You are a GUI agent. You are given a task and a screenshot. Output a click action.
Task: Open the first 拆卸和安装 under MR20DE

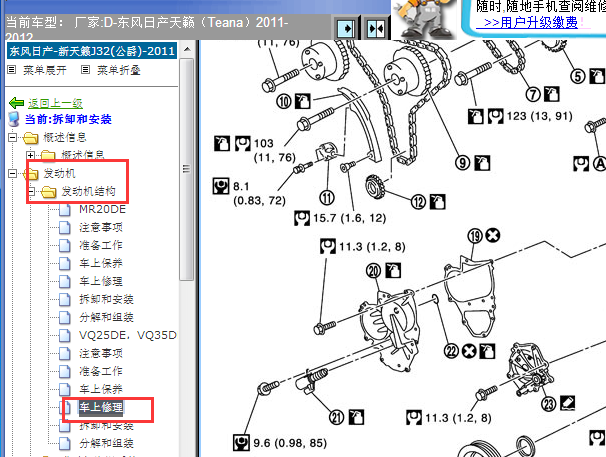pyautogui.click(x=106, y=299)
